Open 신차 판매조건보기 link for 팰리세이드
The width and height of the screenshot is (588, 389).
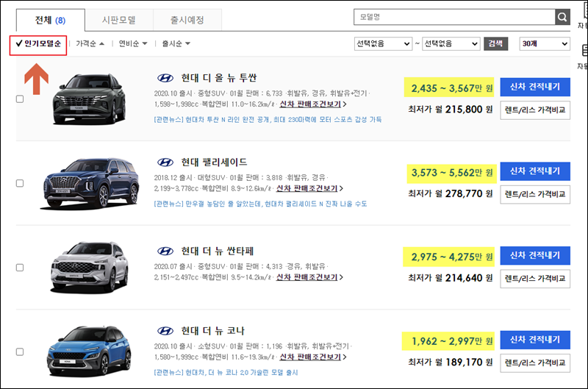pyautogui.click(x=309, y=188)
